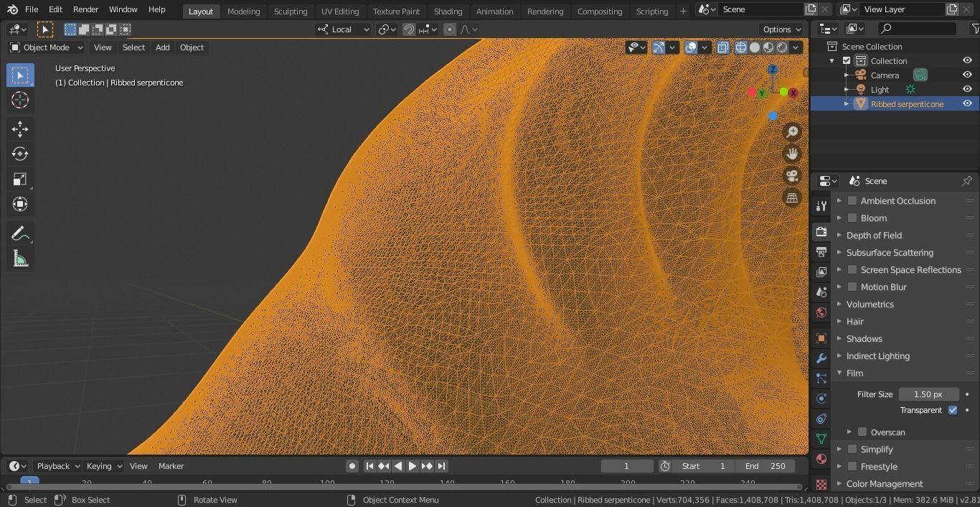Click the zoom view magnifier icon
980x507 pixels.
coord(792,132)
